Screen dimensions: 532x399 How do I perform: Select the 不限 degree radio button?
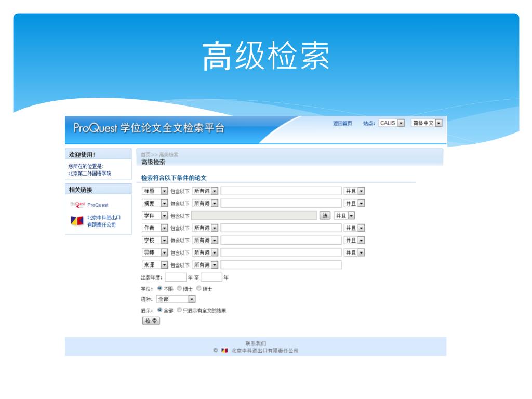[x=160, y=288]
